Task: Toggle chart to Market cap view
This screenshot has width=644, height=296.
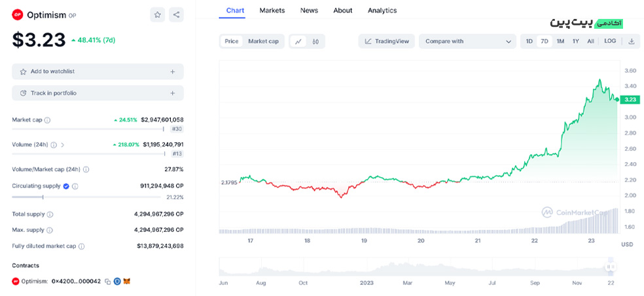Action: (263, 41)
